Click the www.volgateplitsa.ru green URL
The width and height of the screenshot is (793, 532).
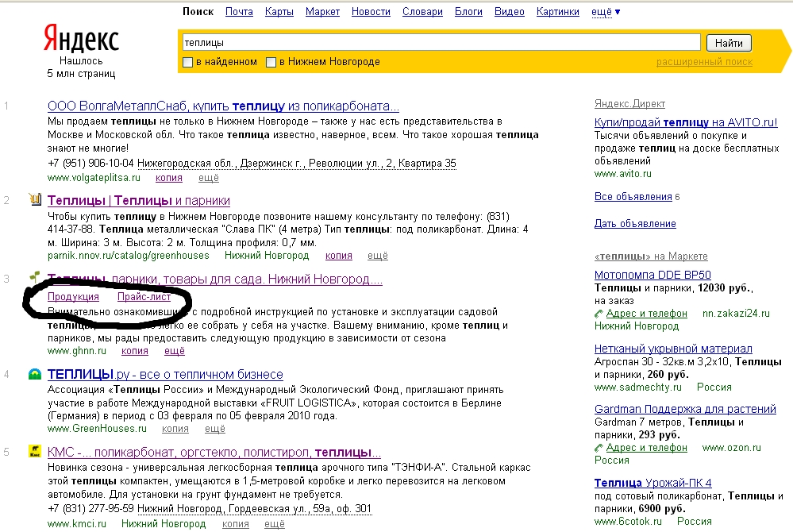pos(94,178)
